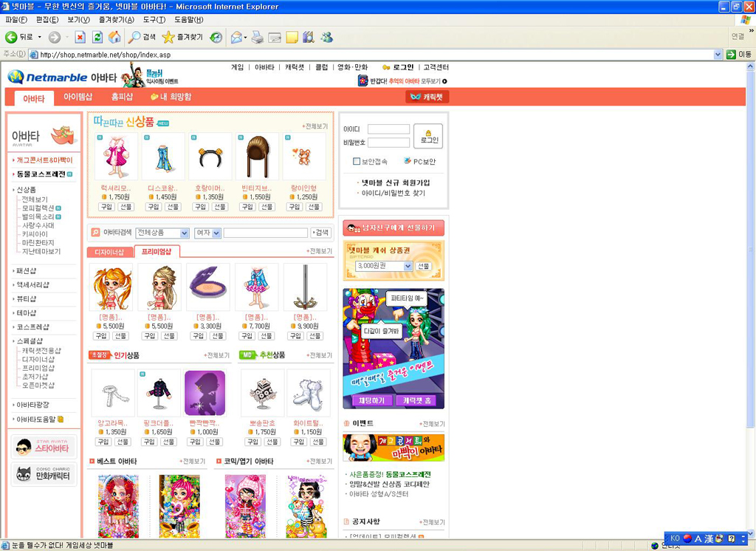Open the Messenger toolbar icon
The image size is (756, 551).
tap(326, 37)
